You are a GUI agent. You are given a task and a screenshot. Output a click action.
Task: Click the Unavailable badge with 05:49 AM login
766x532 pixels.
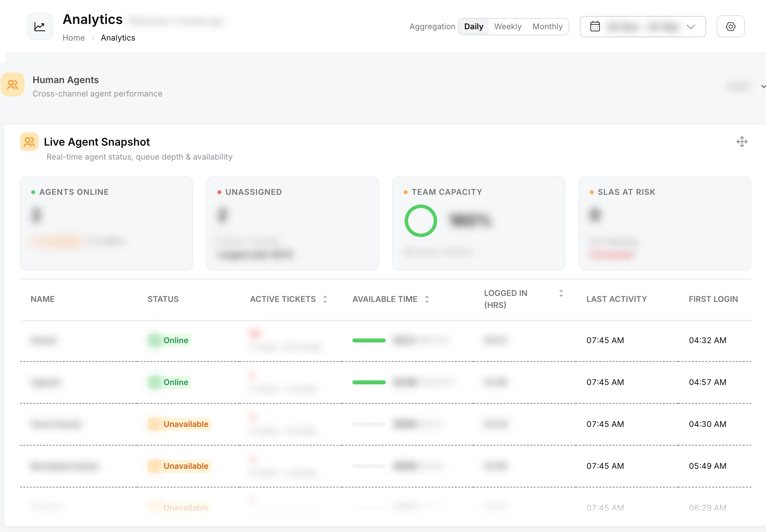(x=179, y=466)
